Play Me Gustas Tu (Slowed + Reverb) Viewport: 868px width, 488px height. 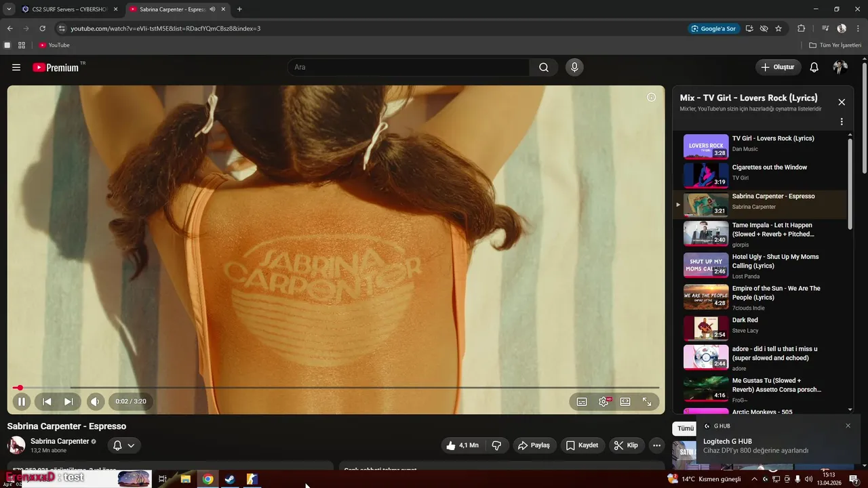(x=761, y=388)
